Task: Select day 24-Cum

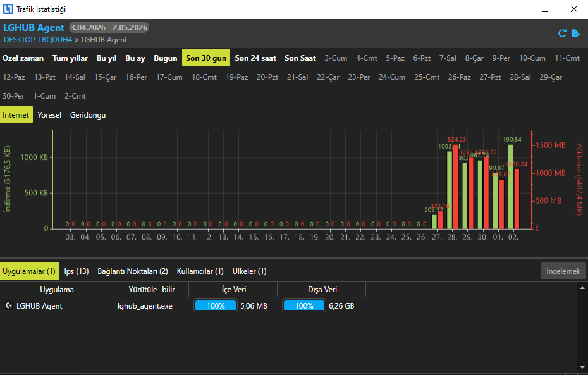Action: click(x=392, y=77)
